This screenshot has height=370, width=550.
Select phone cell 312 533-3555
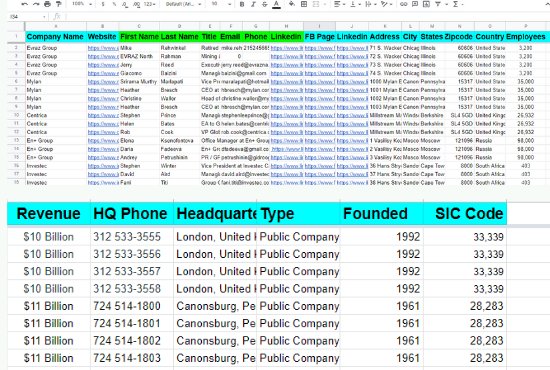132,237
